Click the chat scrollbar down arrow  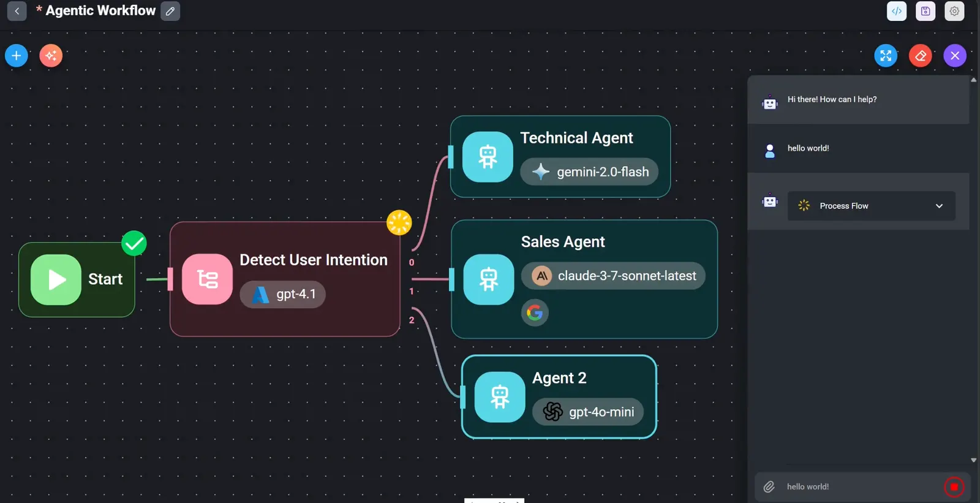point(974,460)
